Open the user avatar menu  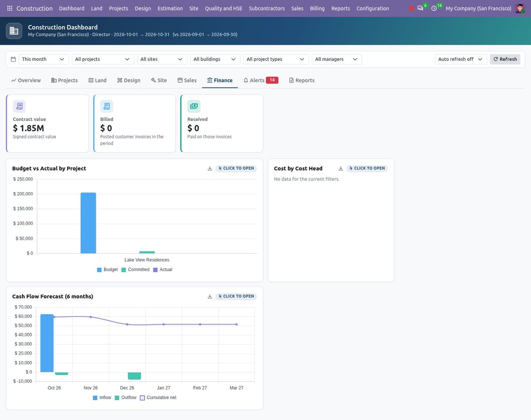(520, 8)
